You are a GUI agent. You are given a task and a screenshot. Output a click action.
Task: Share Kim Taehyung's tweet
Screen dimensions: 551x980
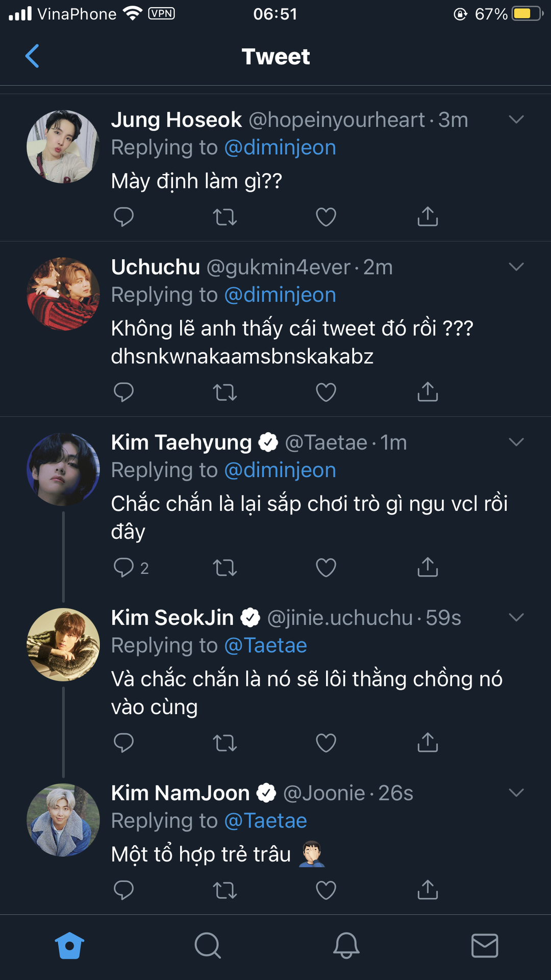pyautogui.click(x=428, y=567)
